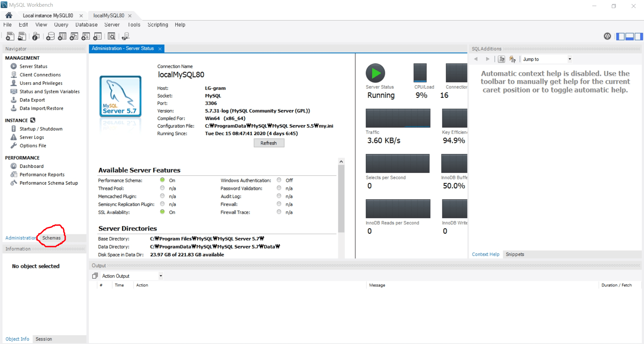Click the SSL Availability status indicator
The width and height of the screenshot is (644, 344).
[x=162, y=212]
